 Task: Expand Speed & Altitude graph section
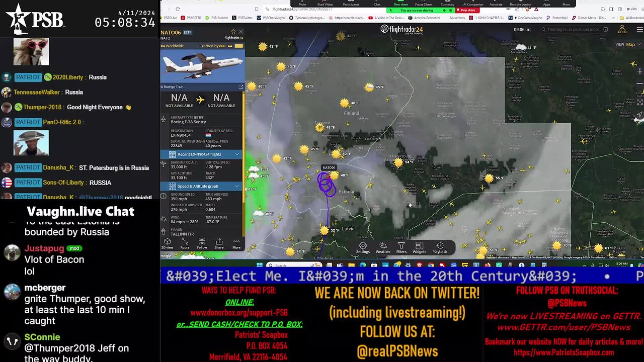point(202,186)
